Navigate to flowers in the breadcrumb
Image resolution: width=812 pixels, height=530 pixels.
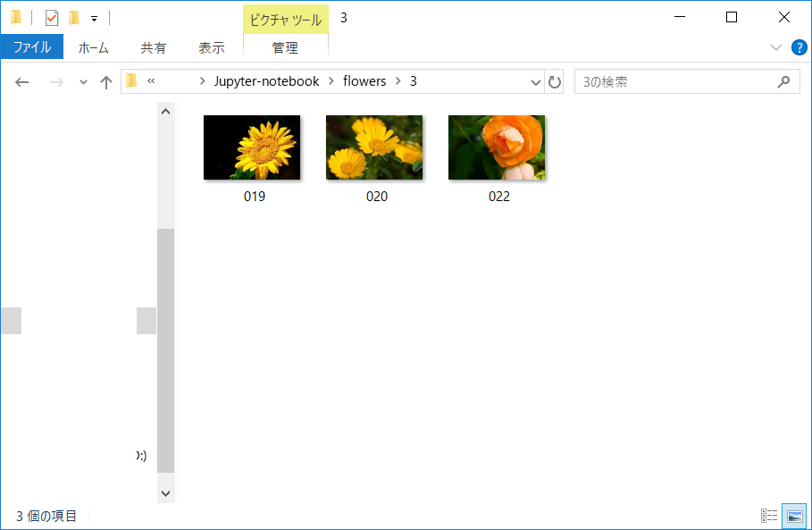point(364,81)
